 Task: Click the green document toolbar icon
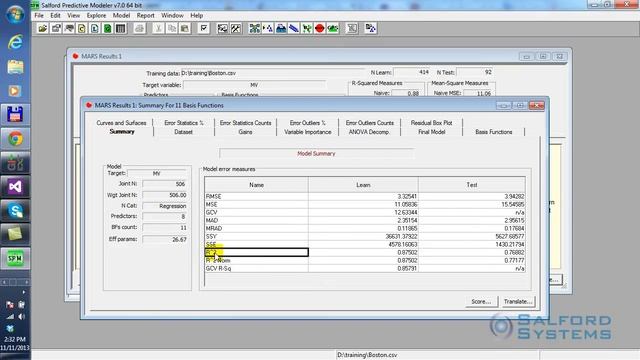tap(108, 28)
